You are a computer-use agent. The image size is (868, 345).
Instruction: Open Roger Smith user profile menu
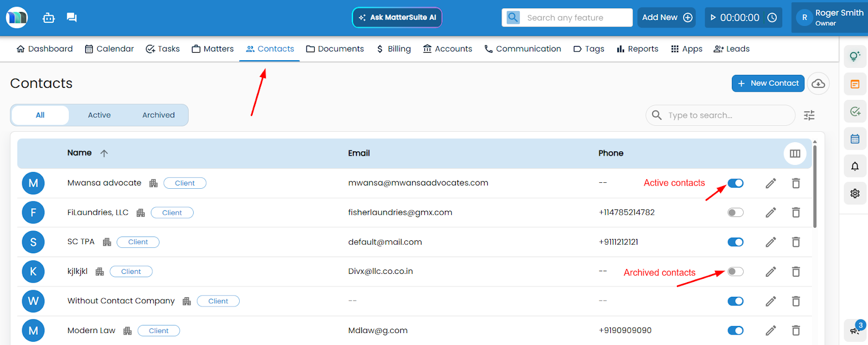[829, 17]
